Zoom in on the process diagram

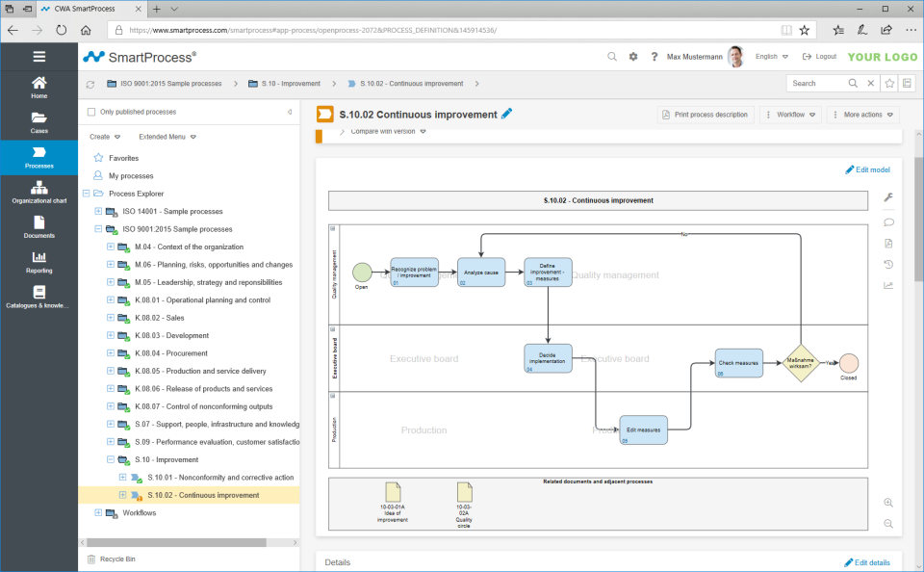point(887,502)
